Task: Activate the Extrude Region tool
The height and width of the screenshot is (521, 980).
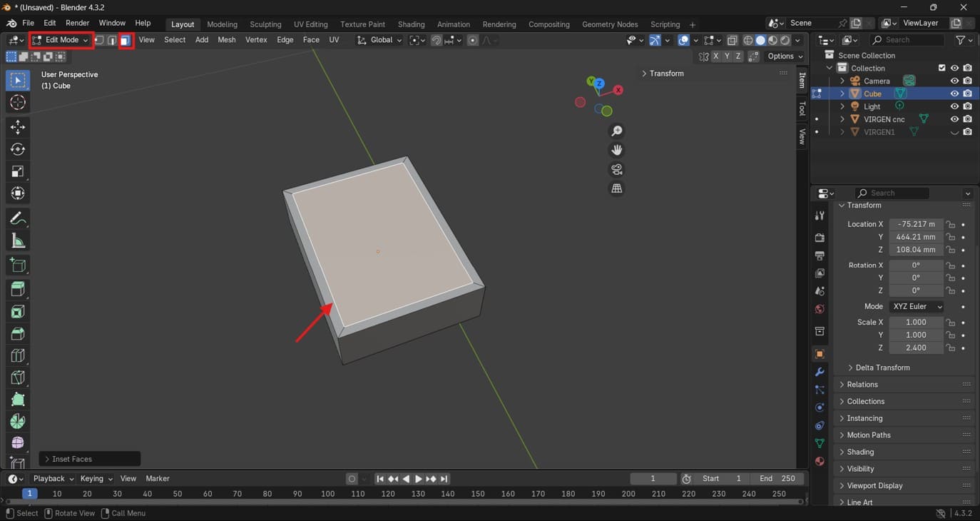Action: [18, 289]
